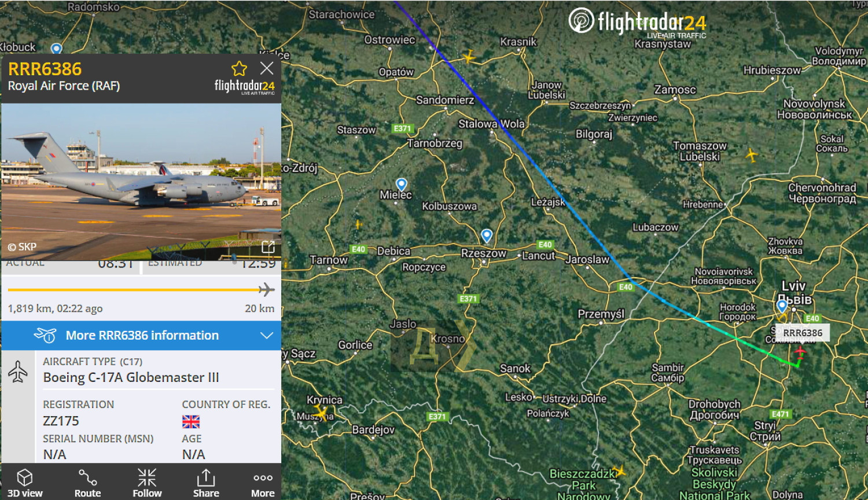
Task: Select the Lviv airport pin marker
Action: (782, 306)
